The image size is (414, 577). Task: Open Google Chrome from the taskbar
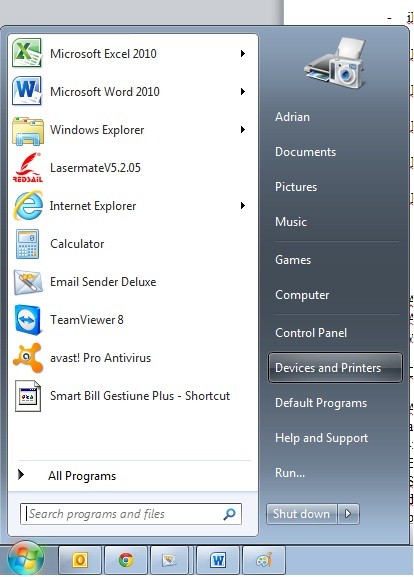click(126, 560)
